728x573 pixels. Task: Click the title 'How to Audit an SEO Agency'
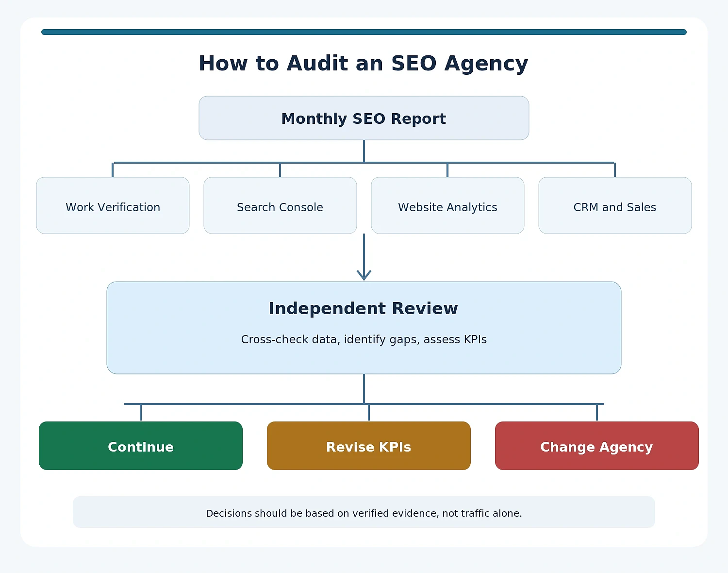pyautogui.click(x=364, y=64)
